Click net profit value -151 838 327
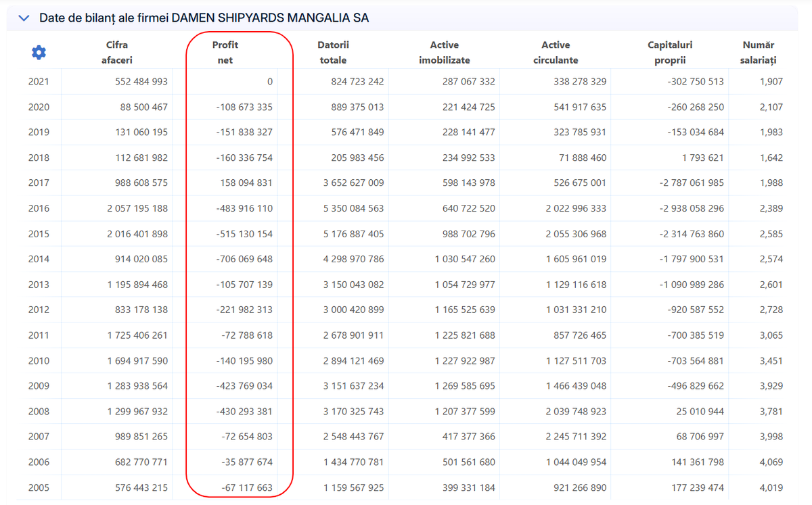 244,133
